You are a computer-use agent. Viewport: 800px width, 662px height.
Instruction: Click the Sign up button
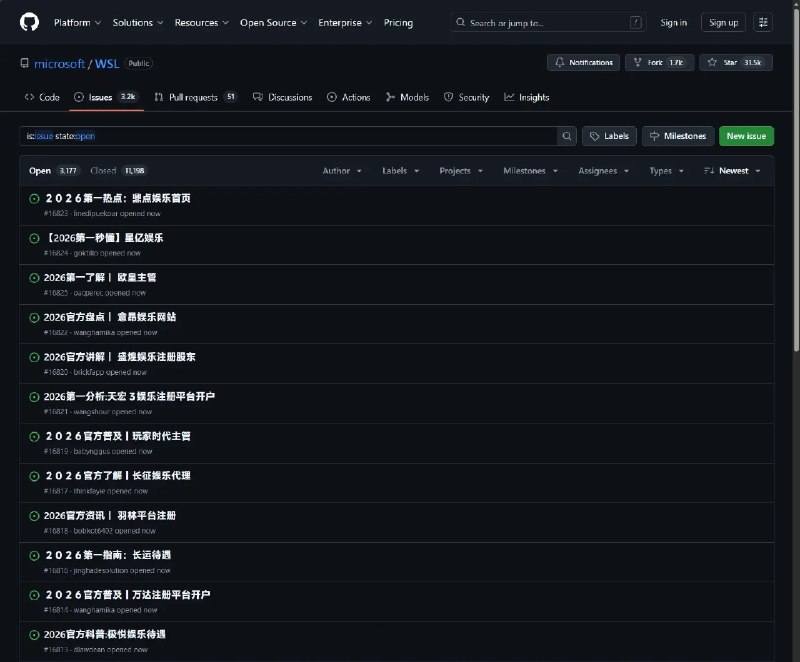[x=723, y=22]
